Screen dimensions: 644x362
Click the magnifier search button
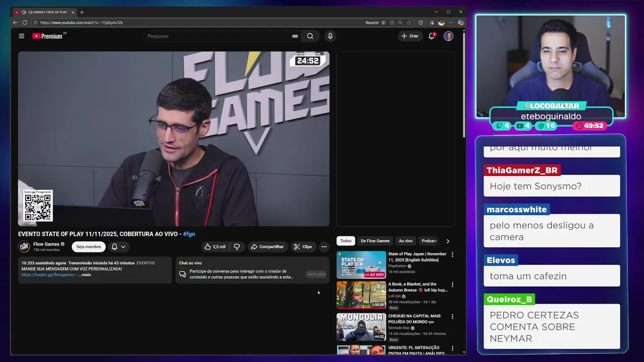click(x=310, y=36)
